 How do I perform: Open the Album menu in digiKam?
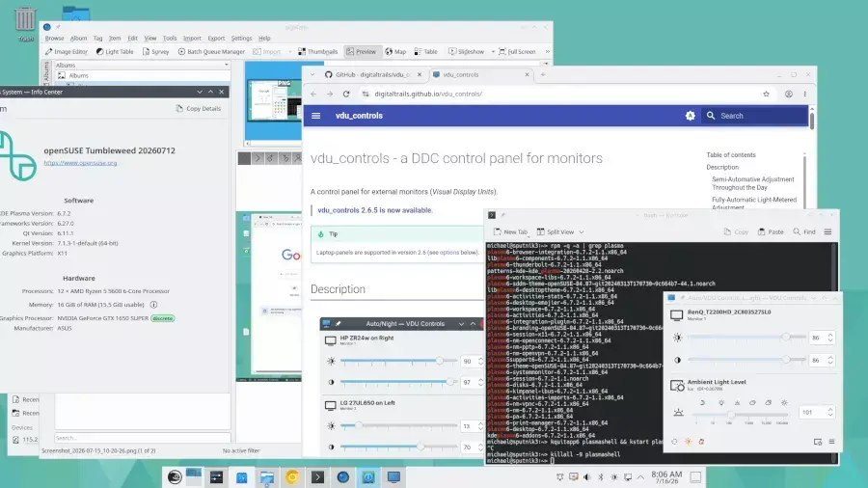(x=79, y=39)
